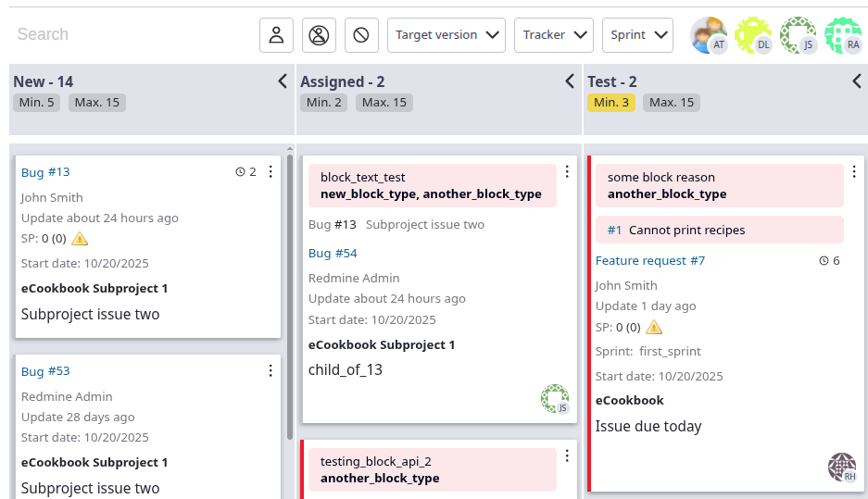Open three-dot menu on block_text_test card
The image size is (868, 499).
coord(566,172)
